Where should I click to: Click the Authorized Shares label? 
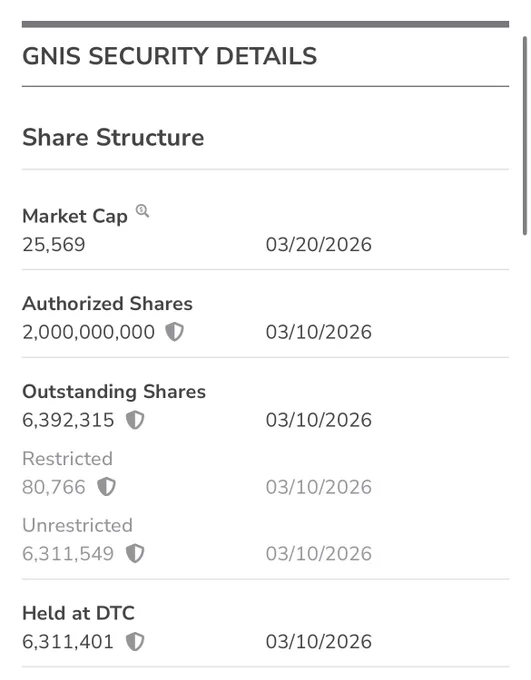tap(107, 304)
